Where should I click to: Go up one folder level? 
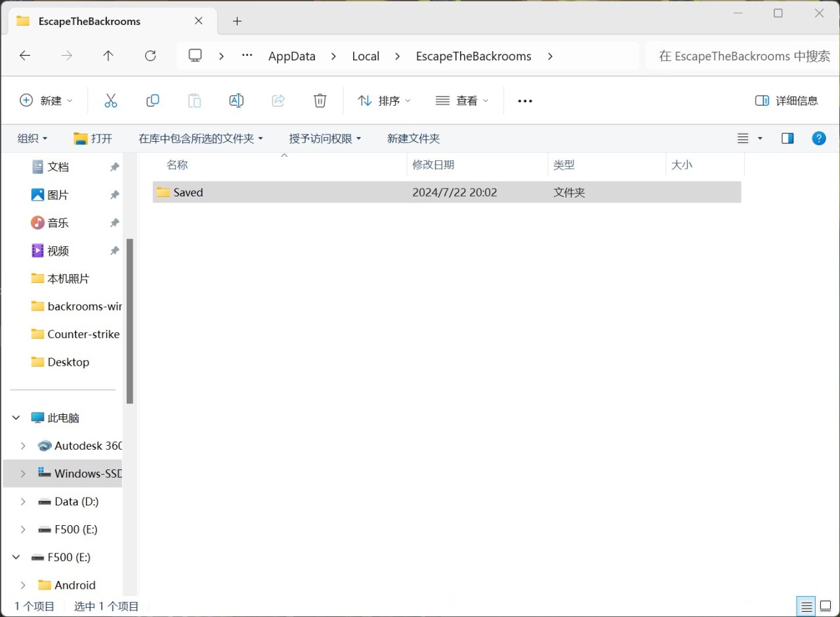pyautogui.click(x=108, y=56)
